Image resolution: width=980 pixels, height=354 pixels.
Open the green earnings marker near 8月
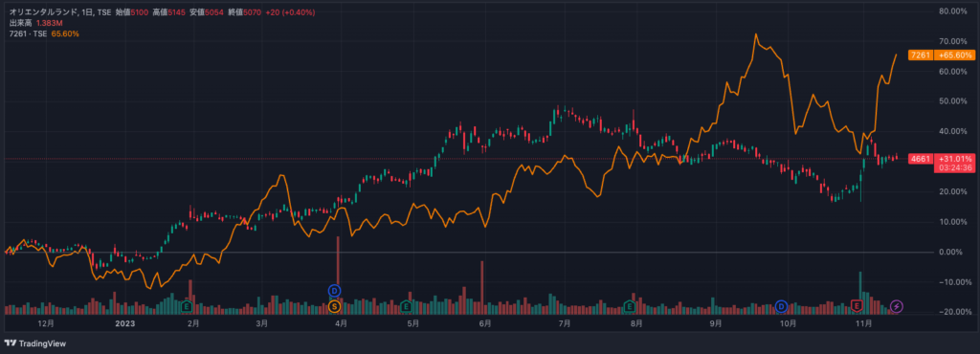tap(630, 306)
